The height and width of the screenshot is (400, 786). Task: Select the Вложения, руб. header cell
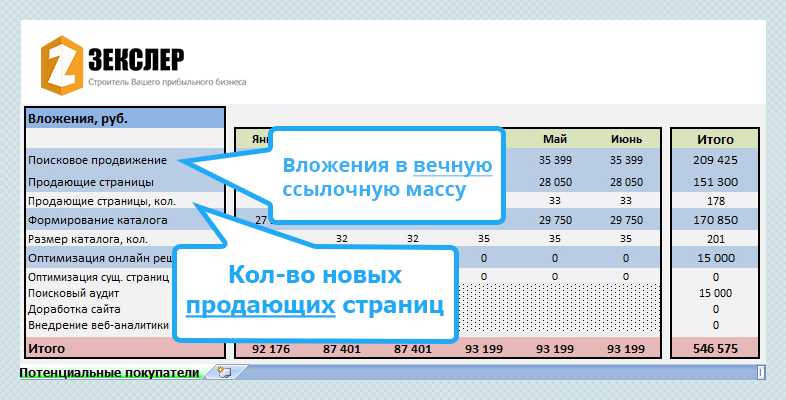pyautogui.click(x=125, y=119)
